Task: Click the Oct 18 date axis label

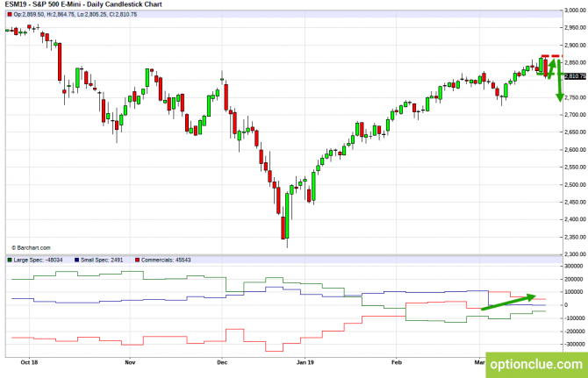Action: coord(29,362)
